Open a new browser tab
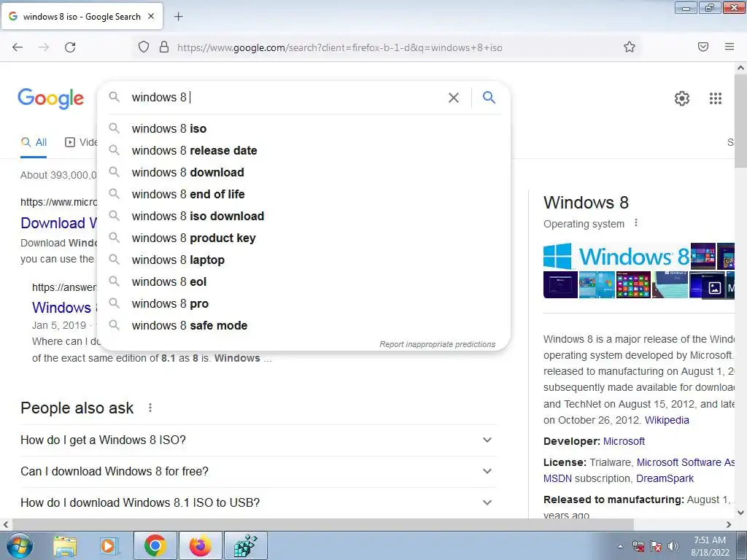 coord(178,17)
